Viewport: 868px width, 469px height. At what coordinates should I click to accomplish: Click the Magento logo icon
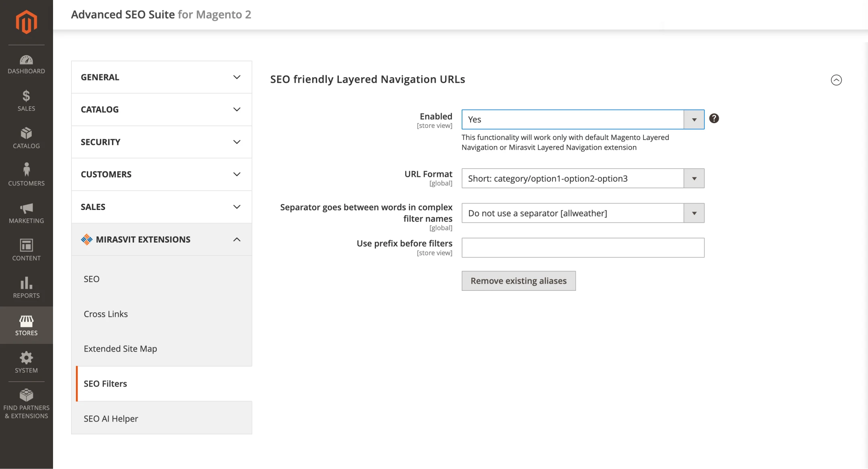point(27,22)
